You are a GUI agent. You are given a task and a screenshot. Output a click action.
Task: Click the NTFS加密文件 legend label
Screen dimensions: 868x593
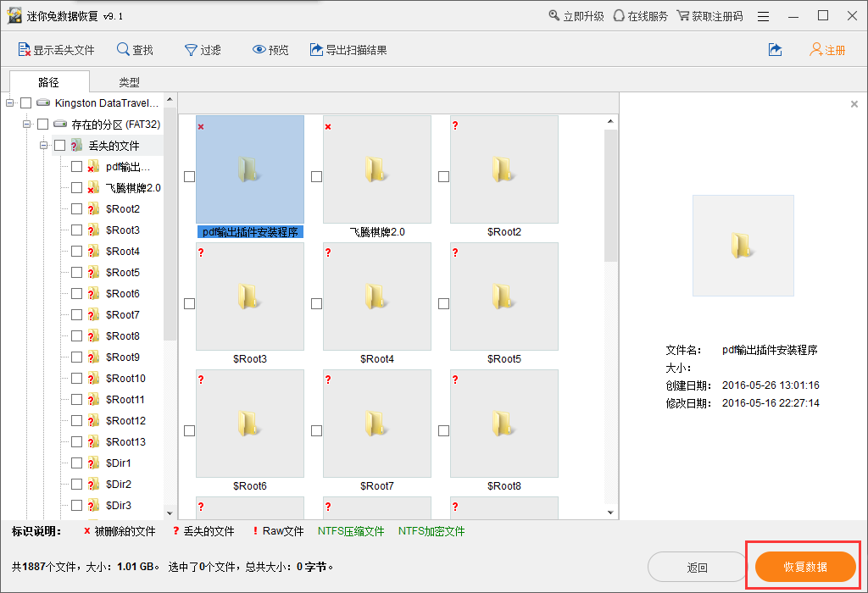(431, 531)
